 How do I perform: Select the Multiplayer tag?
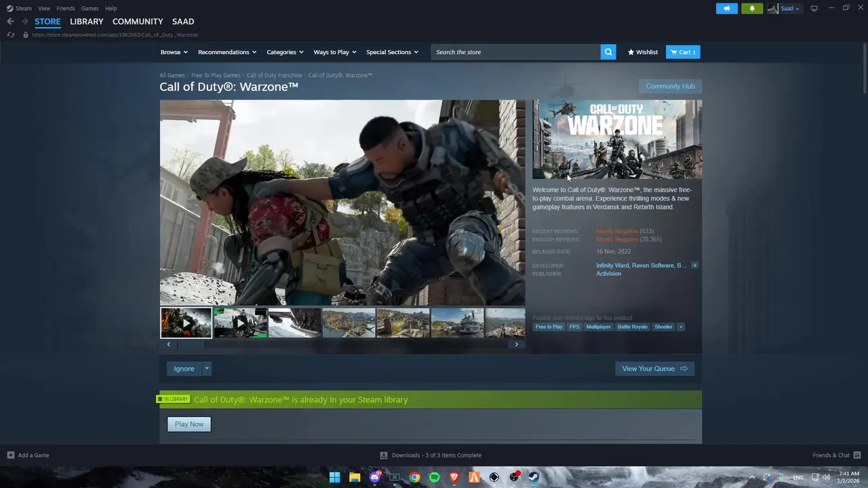pos(598,327)
